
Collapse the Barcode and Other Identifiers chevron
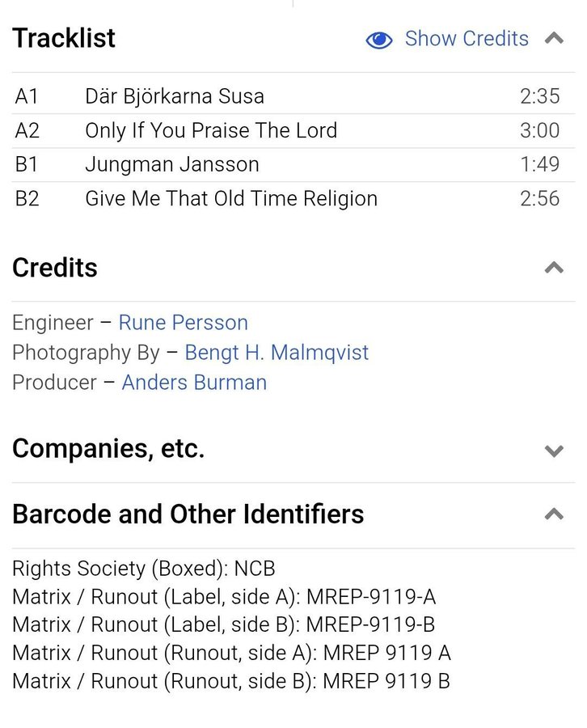click(554, 514)
